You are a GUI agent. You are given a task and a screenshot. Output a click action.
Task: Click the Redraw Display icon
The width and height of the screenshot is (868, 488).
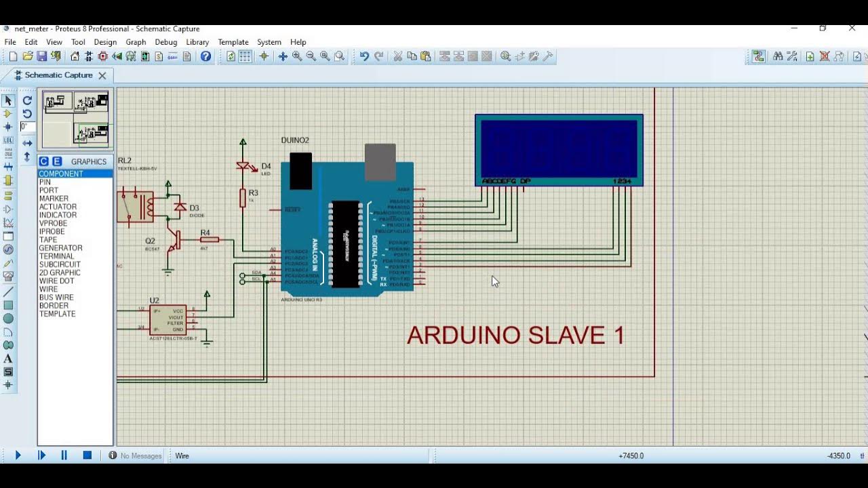point(231,56)
